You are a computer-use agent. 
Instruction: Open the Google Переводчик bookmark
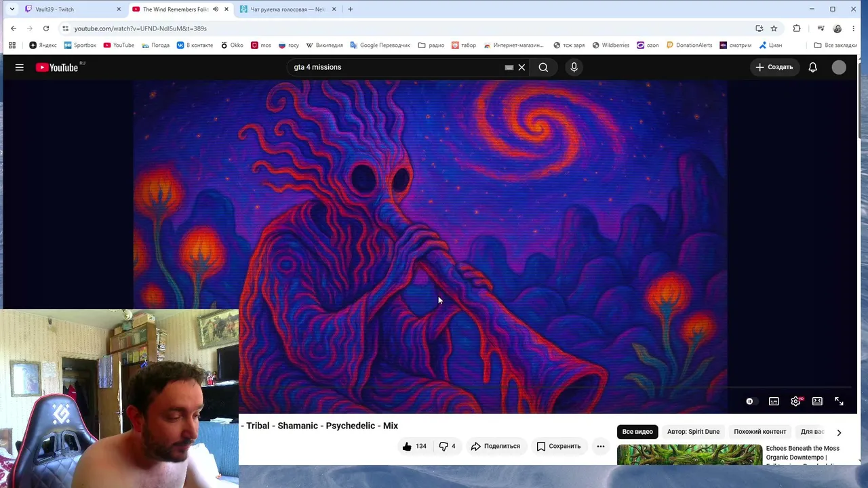coord(380,45)
